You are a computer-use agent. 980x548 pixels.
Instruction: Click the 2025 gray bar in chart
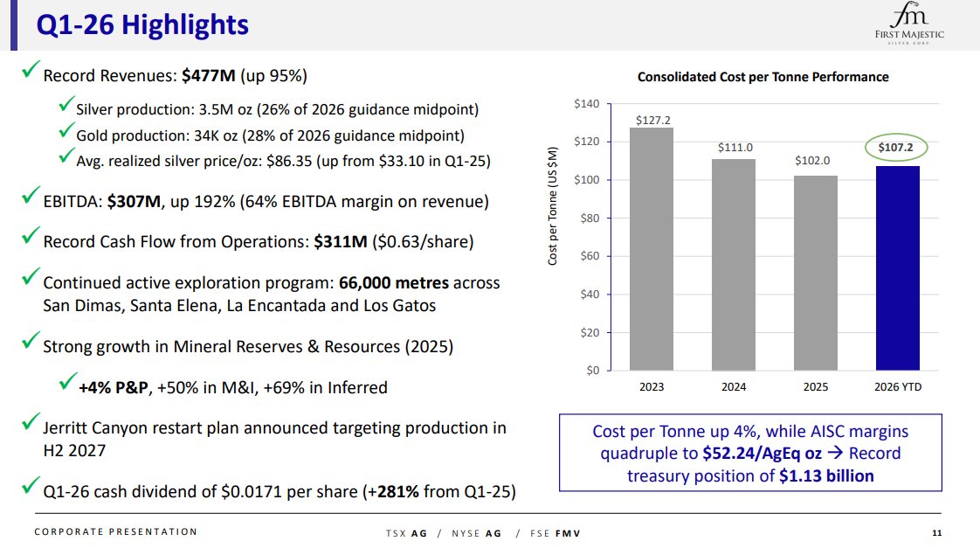[816, 274]
